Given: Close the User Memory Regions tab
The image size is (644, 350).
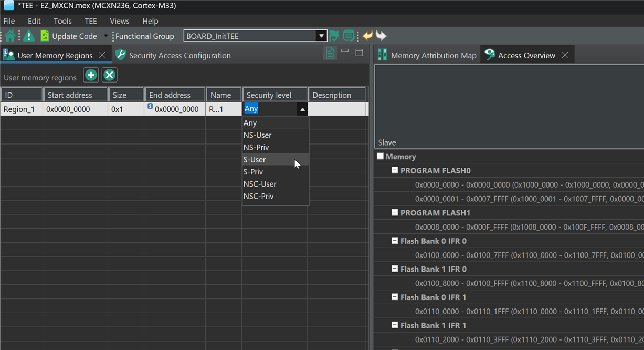Looking at the screenshot, I should pos(102,55).
